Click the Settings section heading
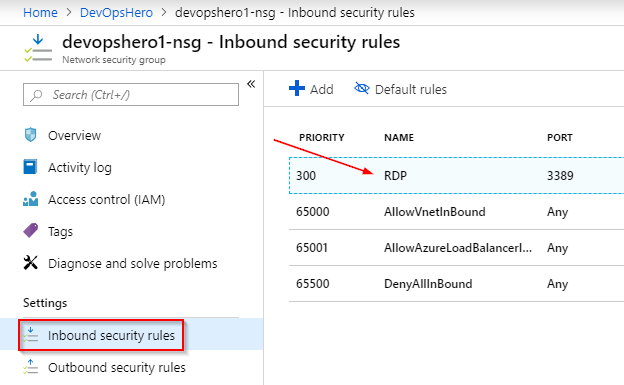This screenshot has height=385, width=624. pyautogui.click(x=45, y=303)
